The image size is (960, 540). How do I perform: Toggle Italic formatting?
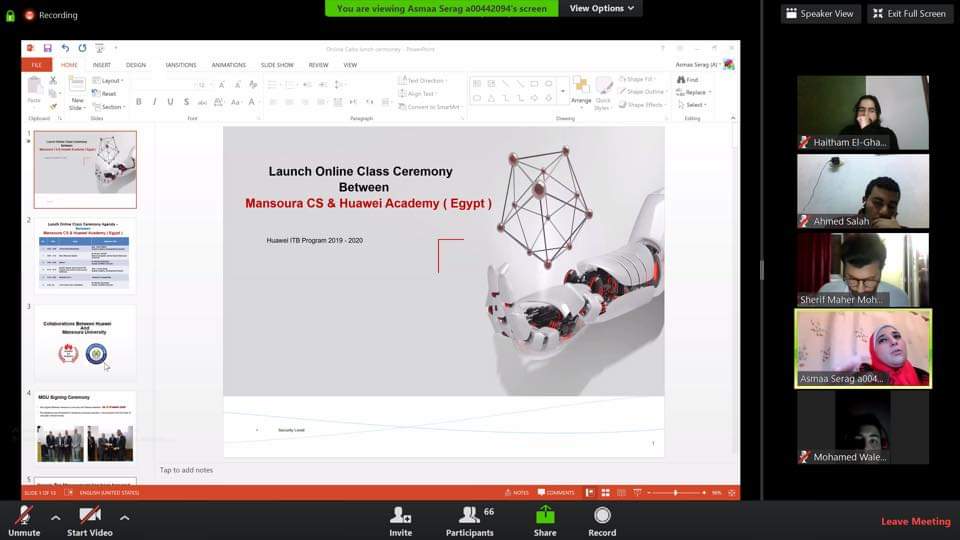pos(154,102)
